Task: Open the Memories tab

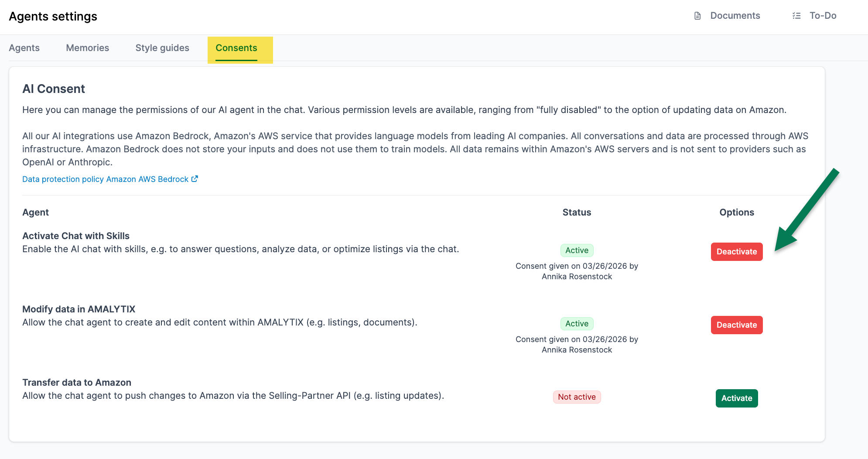Action: click(88, 48)
